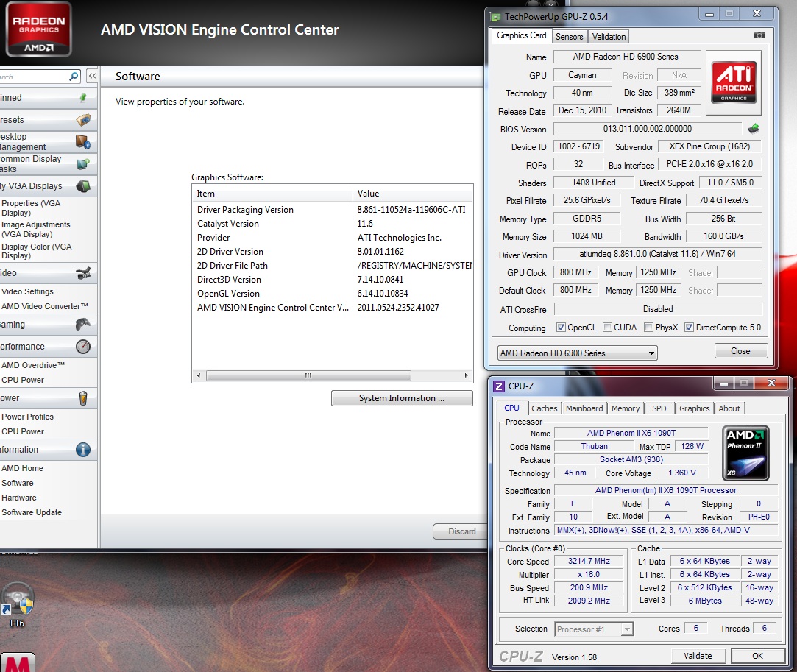Screen dimensions: 797x672
Task: Open the Memory tab in CPU-Z
Action: (626, 408)
